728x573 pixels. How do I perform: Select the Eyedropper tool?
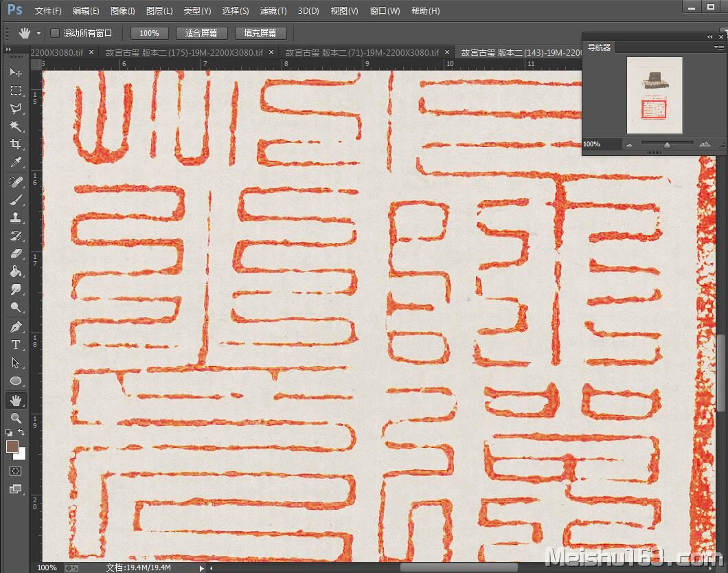(16, 162)
